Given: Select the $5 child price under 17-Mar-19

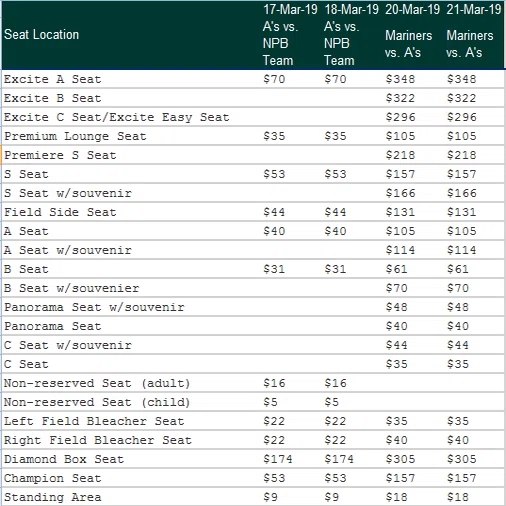Looking at the screenshot, I should click(x=270, y=402).
